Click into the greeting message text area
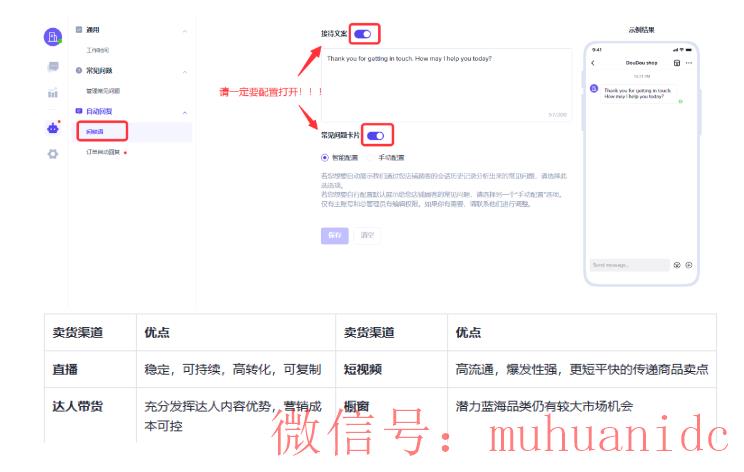This screenshot has height=472, width=744. click(x=446, y=84)
